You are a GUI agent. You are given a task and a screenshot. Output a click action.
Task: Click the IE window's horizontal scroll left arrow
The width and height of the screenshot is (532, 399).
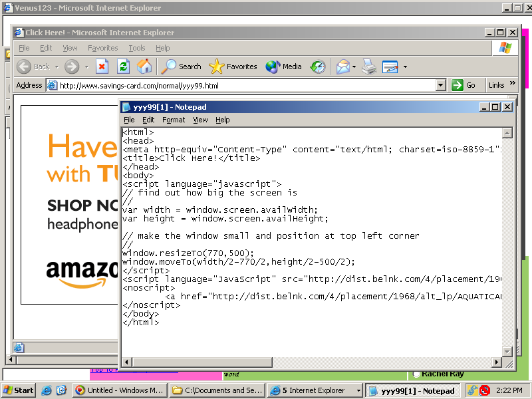tap(11, 359)
